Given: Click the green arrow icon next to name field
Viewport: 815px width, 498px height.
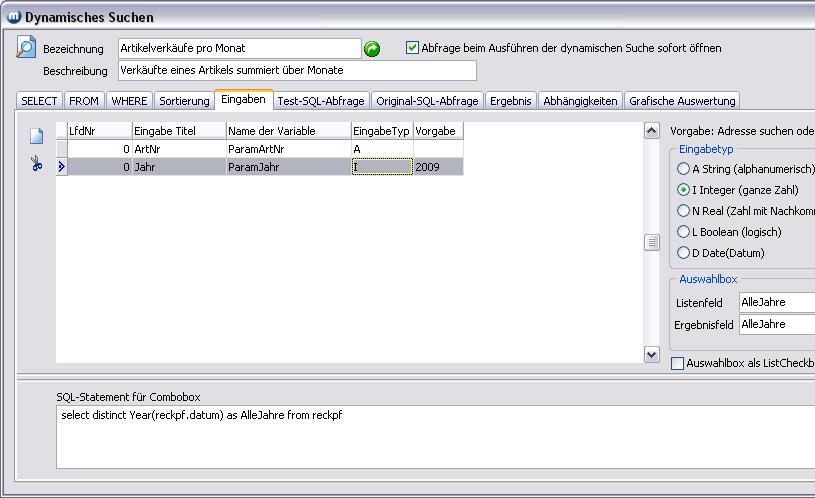Looking at the screenshot, I should (x=372, y=49).
